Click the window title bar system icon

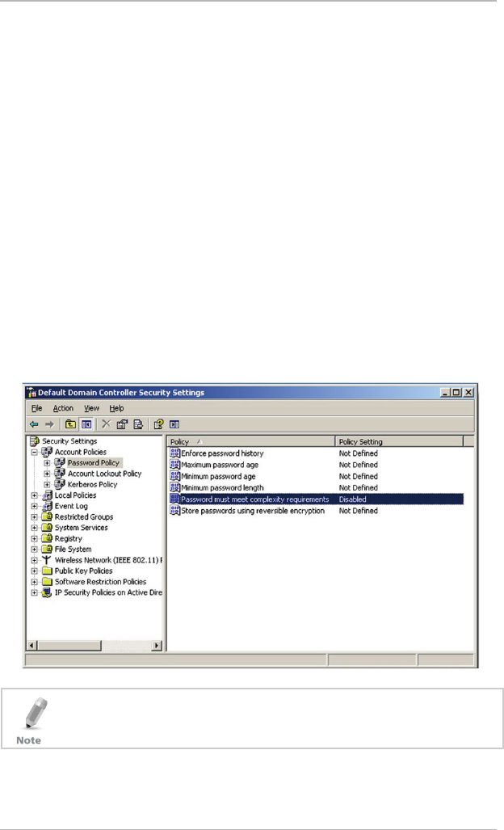coord(31,392)
